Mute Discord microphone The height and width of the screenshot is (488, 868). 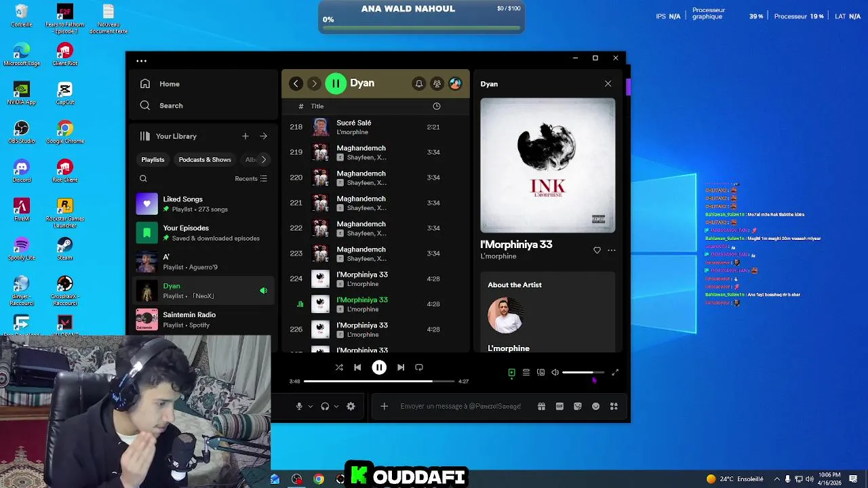pyautogui.click(x=299, y=407)
